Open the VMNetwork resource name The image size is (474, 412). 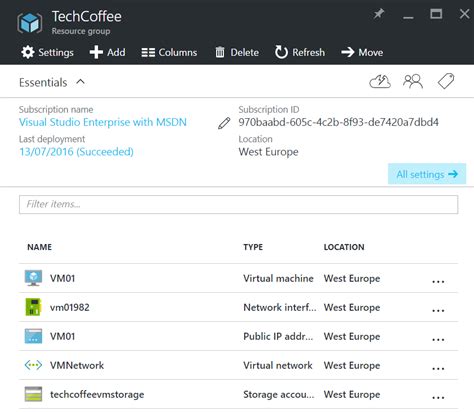tap(77, 365)
